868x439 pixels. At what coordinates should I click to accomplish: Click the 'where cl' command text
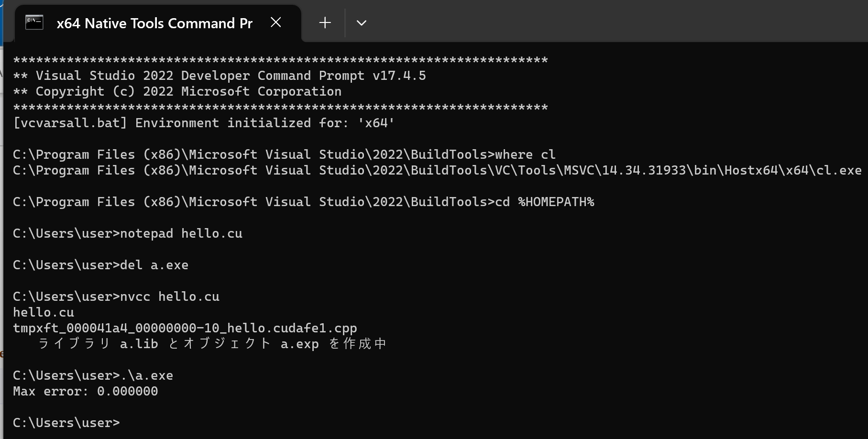coord(525,154)
